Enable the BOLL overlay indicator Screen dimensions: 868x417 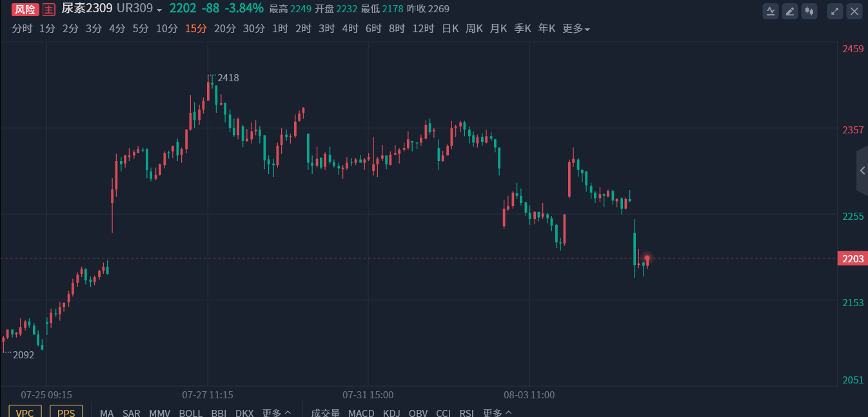tap(190, 412)
